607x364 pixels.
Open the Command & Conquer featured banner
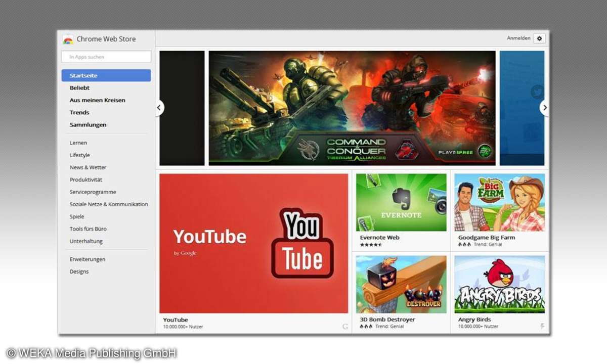coord(352,108)
